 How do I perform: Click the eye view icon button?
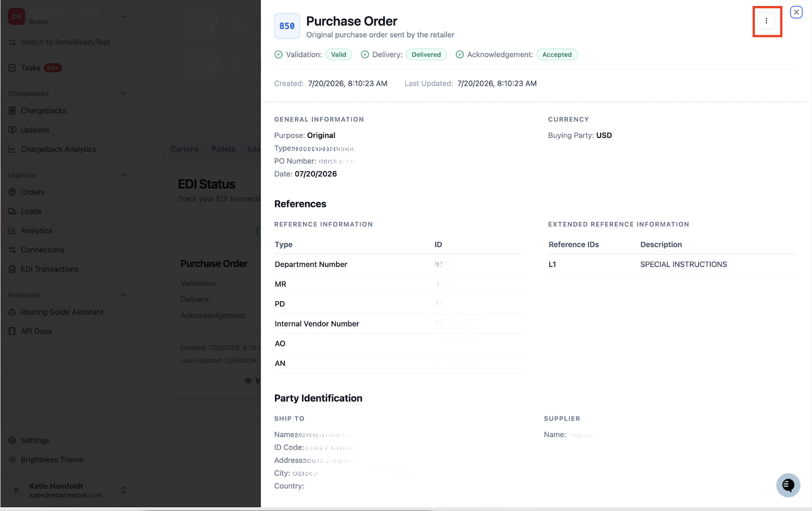coord(248,381)
